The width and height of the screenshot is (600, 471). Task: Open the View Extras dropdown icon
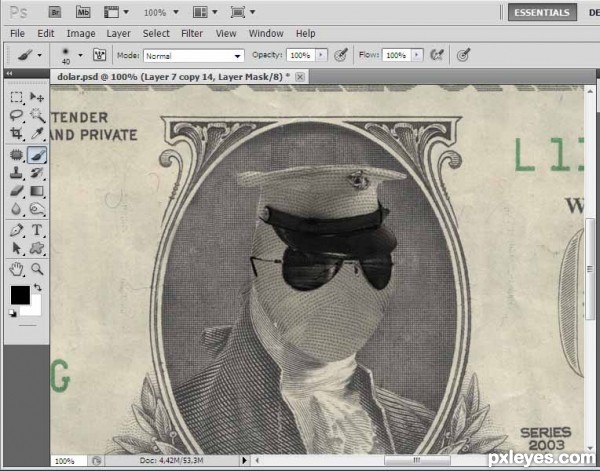pyautogui.click(x=116, y=12)
